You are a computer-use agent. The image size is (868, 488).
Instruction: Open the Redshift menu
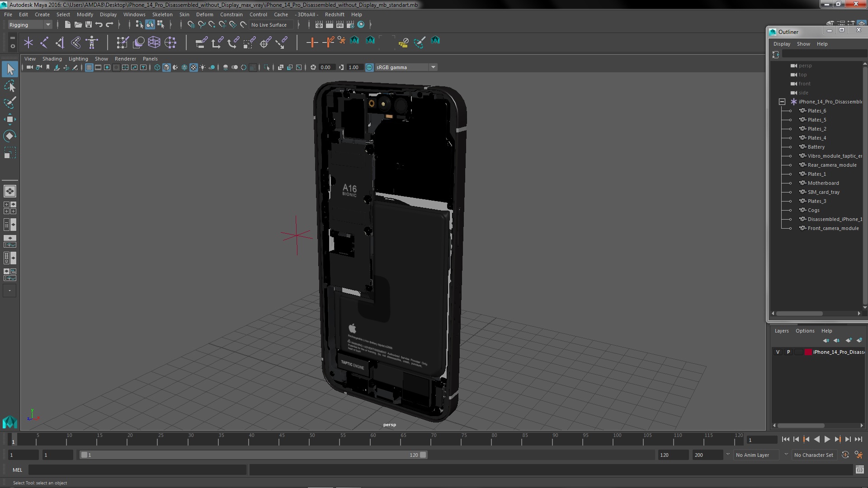click(335, 14)
